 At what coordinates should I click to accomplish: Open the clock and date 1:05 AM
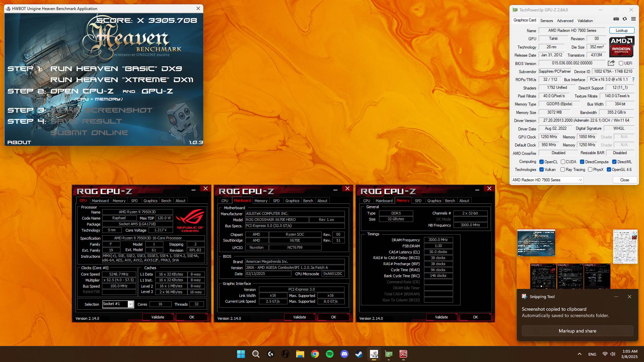pos(630,354)
